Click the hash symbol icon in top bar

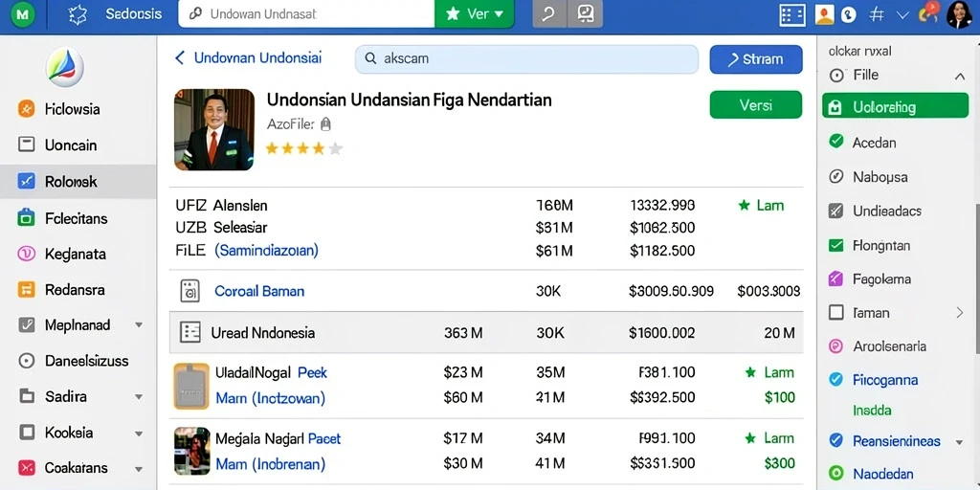click(x=877, y=14)
